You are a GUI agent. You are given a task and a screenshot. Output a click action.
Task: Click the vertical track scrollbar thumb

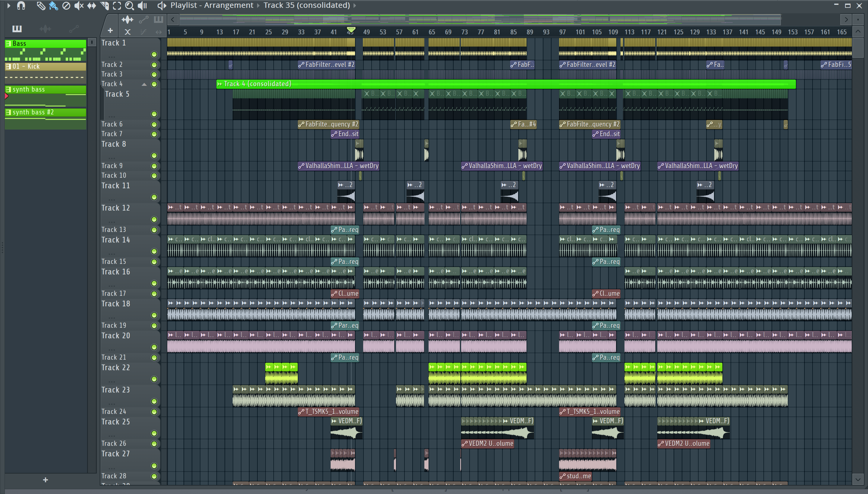point(858,48)
